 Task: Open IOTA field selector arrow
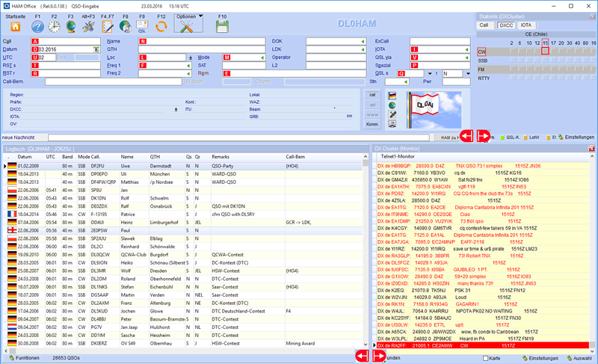(x=466, y=49)
